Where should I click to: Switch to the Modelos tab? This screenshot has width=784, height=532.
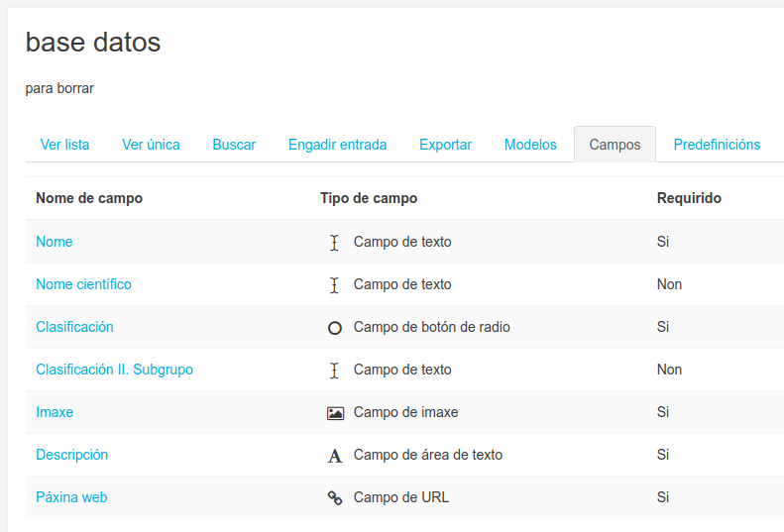(530, 145)
